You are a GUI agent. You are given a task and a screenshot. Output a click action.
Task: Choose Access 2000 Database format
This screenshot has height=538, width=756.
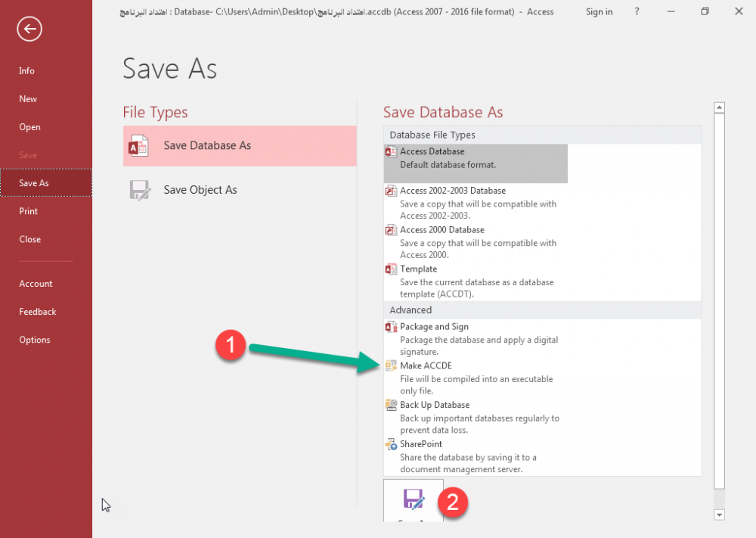click(x=476, y=241)
